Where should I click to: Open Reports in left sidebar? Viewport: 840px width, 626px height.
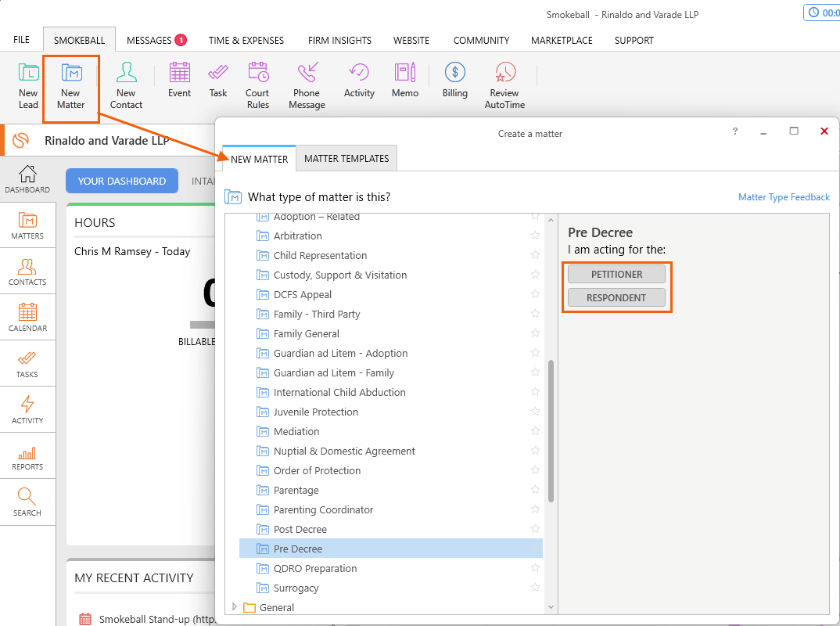pyautogui.click(x=27, y=455)
